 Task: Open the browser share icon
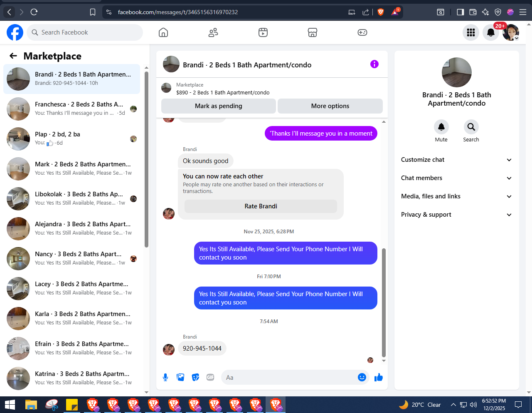[x=366, y=12]
